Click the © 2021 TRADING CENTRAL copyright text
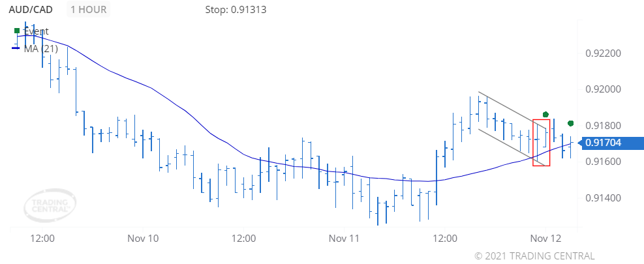The height and width of the screenshot is (264, 644). coord(534,256)
